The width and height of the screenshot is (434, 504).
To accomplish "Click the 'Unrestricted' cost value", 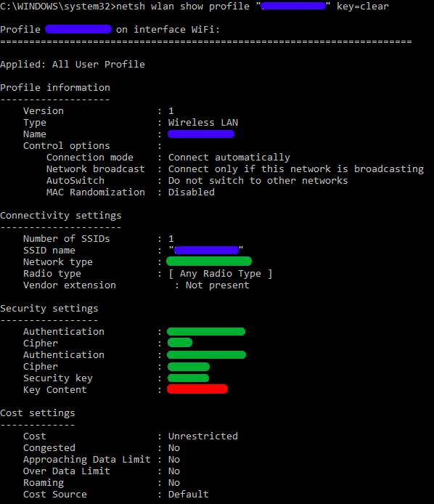I will (203, 436).
